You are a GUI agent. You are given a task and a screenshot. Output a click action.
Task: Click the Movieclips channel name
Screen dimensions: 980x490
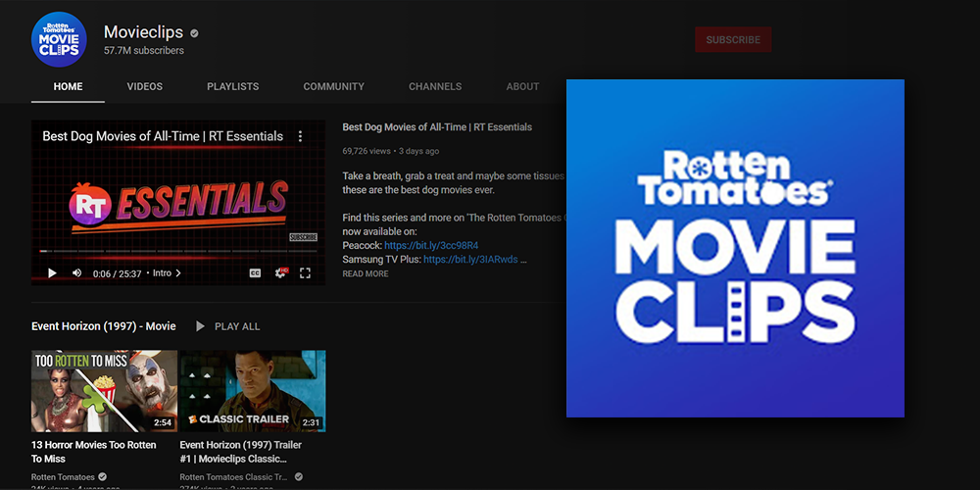click(143, 32)
